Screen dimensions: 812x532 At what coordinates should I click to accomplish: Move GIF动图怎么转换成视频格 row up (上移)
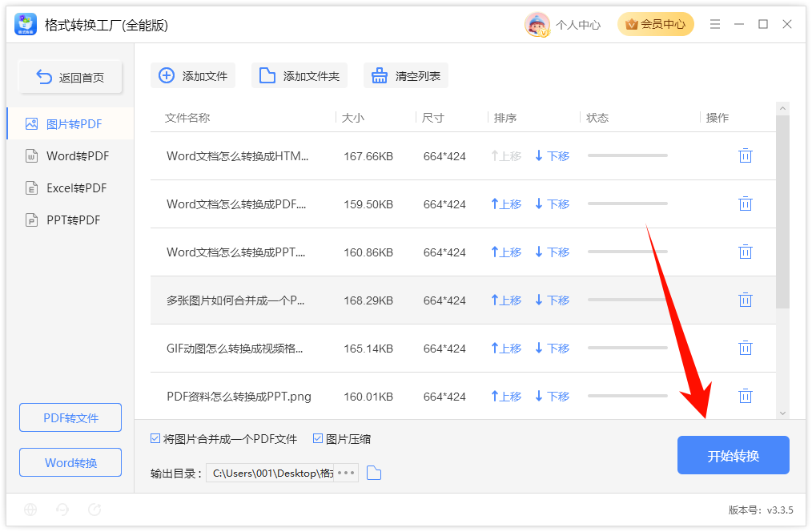[x=506, y=348]
